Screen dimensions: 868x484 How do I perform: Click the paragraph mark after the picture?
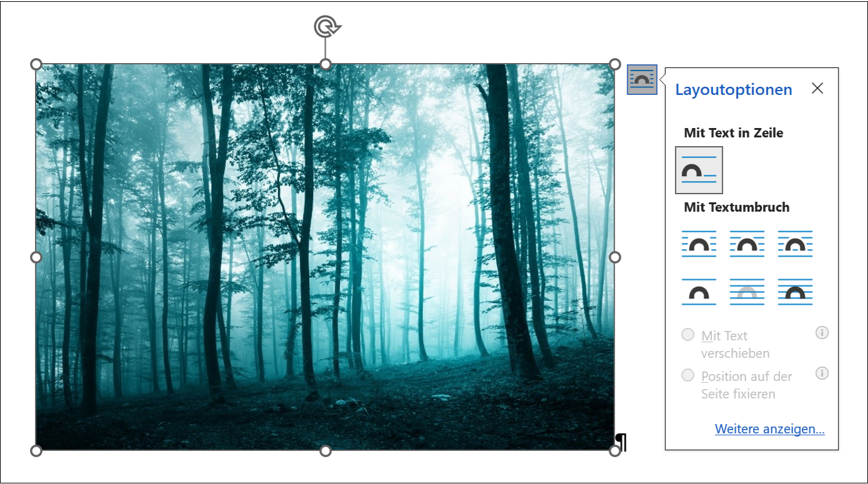(622, 443)
